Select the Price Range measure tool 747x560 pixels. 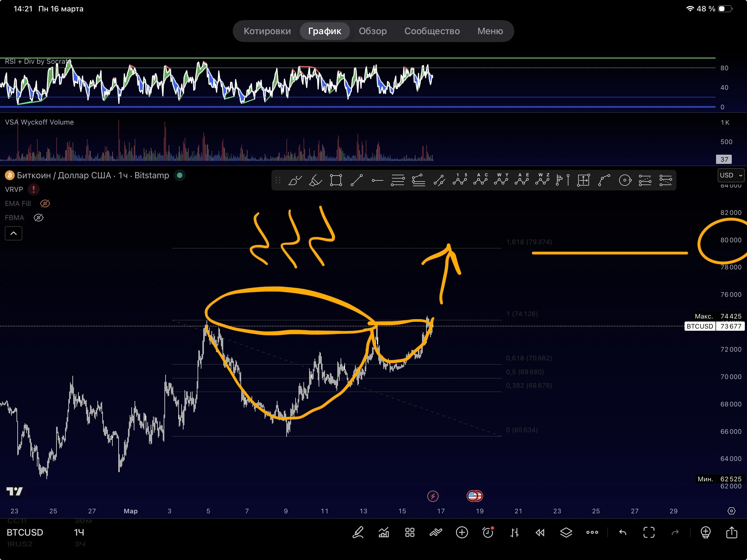(x=584, y=180)
